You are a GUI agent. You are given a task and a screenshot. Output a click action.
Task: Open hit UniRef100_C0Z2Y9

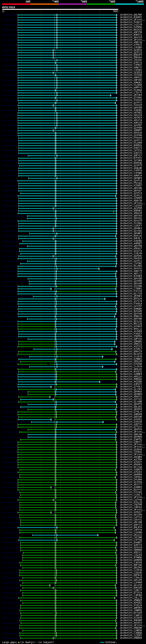point(131,25)
